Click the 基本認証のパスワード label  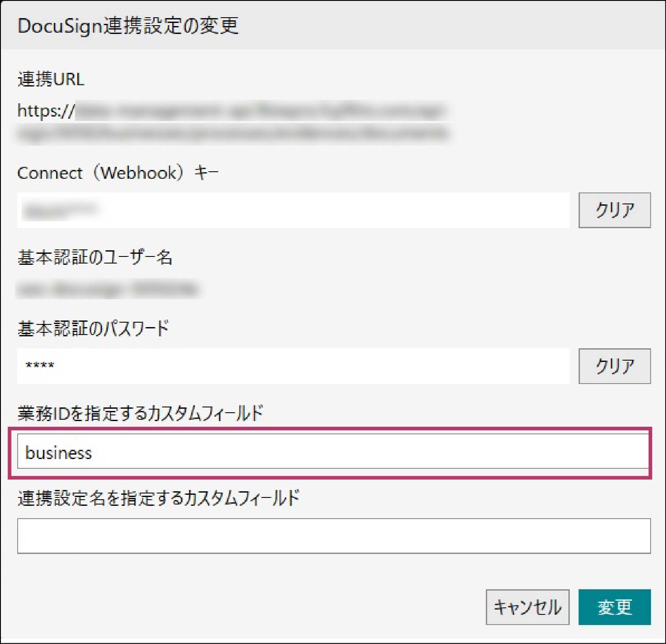(x=93, y=329)
